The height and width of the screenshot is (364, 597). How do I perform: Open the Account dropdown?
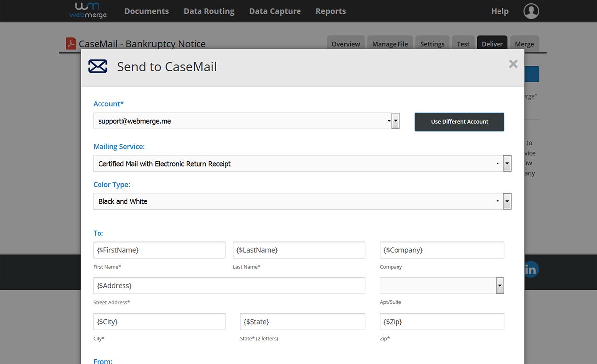pyautogui.click(x=246, y=121)
